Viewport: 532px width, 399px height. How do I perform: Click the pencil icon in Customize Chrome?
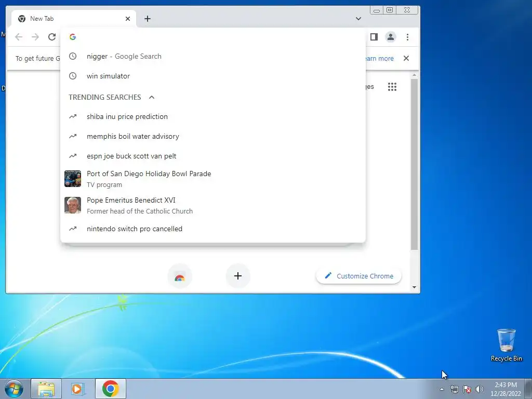[328, 275]
